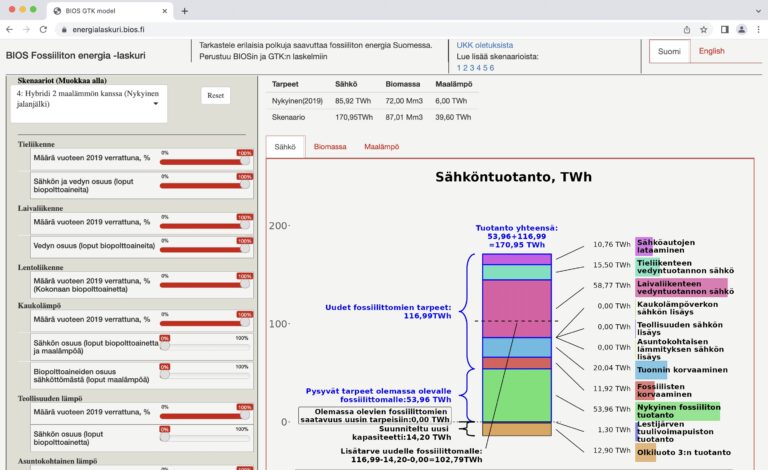The image size is (768, 470).
Task: Click the Skenaario Sähkö value 170,95TWh
Action: [354, 118]
